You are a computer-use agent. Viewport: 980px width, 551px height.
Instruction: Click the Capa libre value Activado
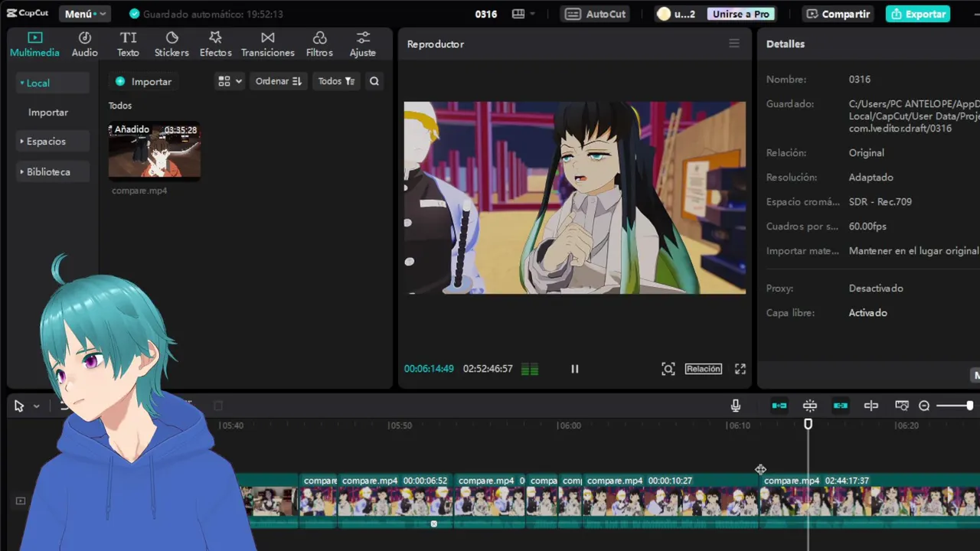pyautogui.click(x=868, y=313)
